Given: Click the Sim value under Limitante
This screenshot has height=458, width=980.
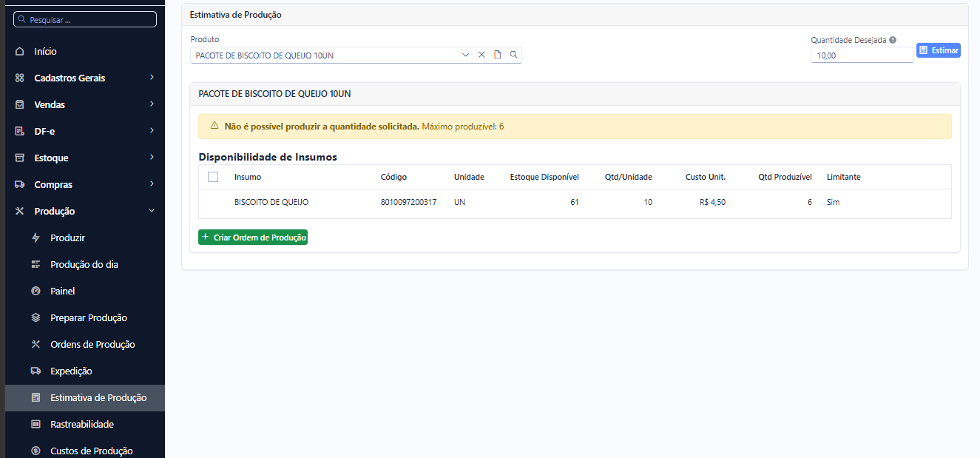Looking at the screenshot, I should 834,202.
